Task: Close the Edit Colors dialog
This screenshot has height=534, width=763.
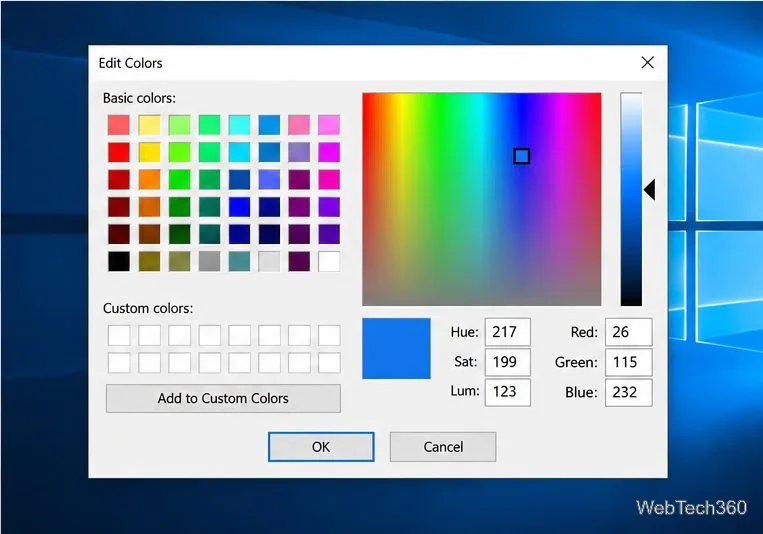Action: (648, 62)
